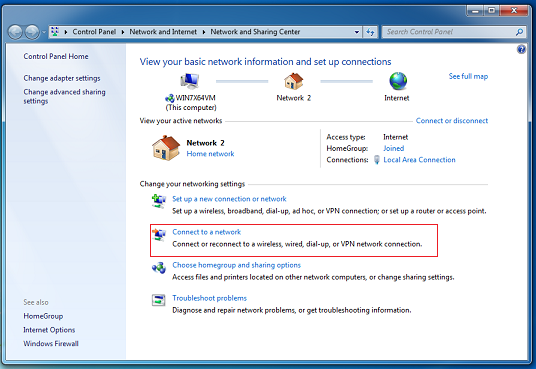This screenshot has height=369, width=536.
Task: Click the refresh button beside address bar
Action: coord(370,32)
